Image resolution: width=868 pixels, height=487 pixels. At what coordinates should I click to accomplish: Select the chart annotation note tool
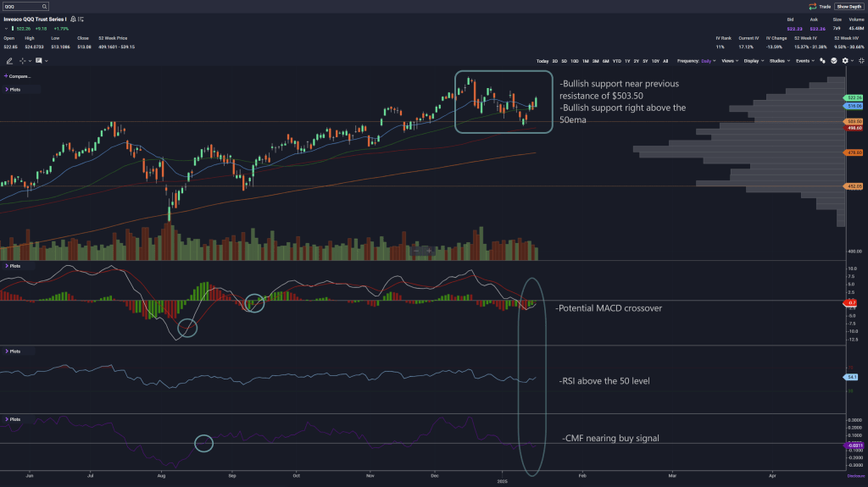click(39, 60)
